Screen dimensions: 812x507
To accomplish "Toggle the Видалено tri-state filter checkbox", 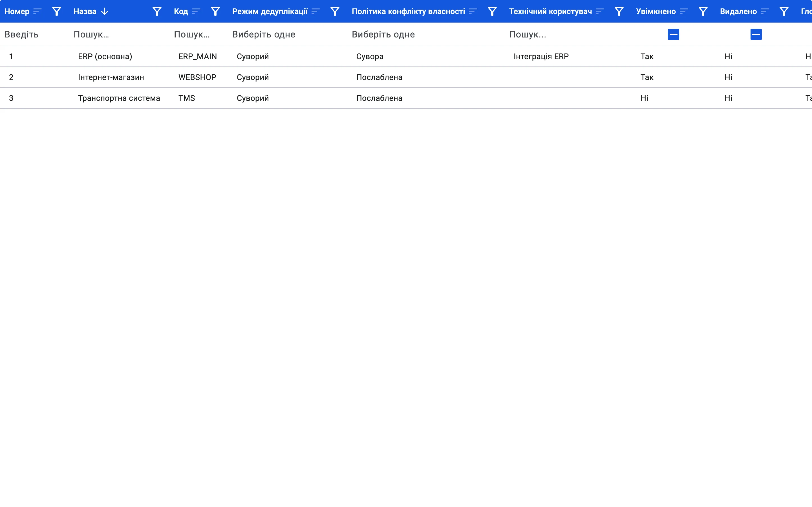I will click(756, 34).
